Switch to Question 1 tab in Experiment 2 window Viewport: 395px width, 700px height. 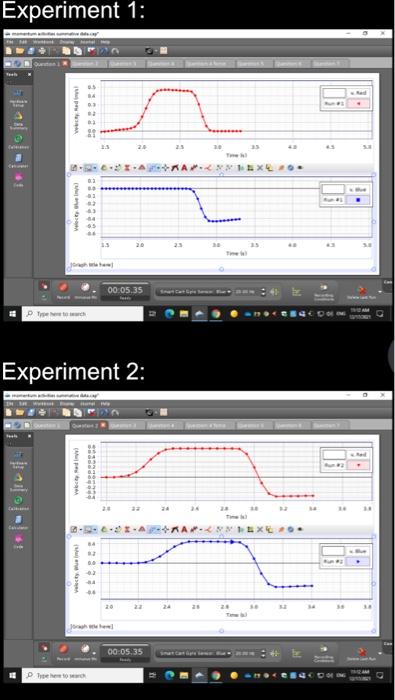tap(50, 425)
